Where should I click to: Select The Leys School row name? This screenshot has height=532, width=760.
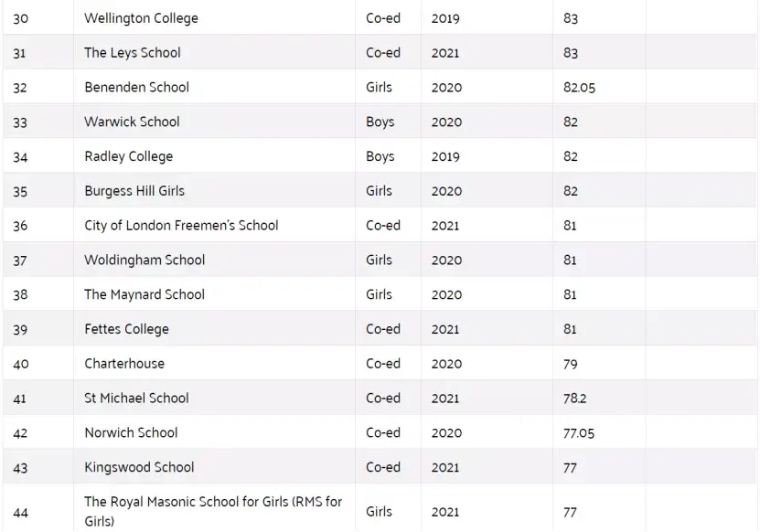(133, 53)
